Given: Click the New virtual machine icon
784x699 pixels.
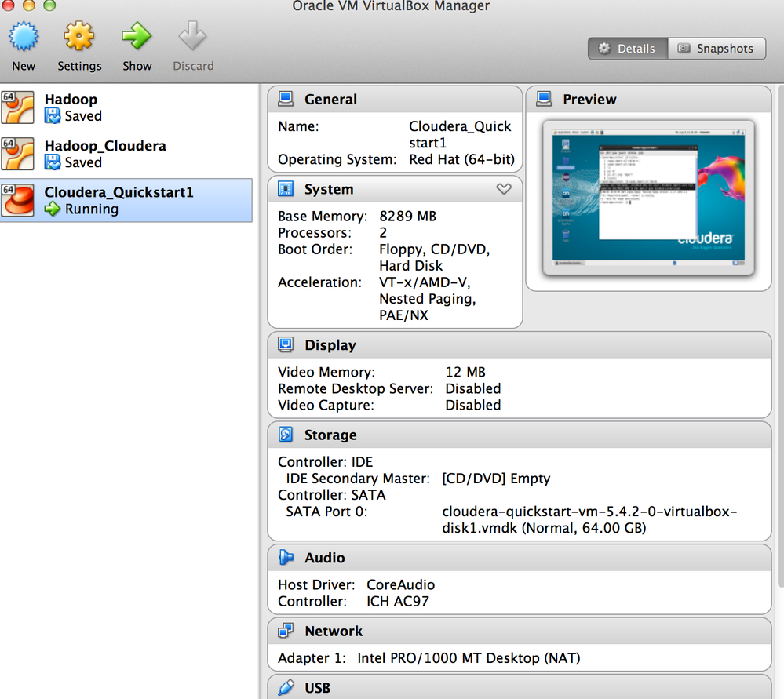Looking at the screenshot, I should (23, 37).
